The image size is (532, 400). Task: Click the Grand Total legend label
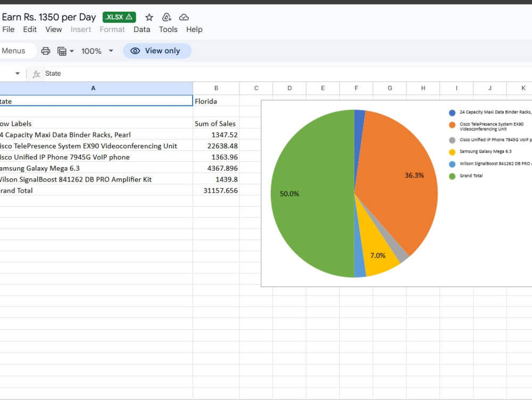tap(471, 176)
